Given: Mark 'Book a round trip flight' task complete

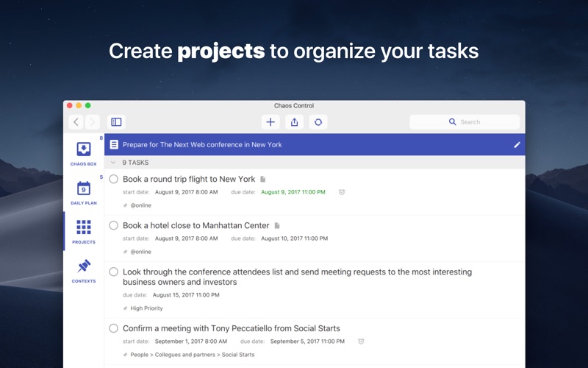Looking at the screenshot, I should click(x=113, y=179).
